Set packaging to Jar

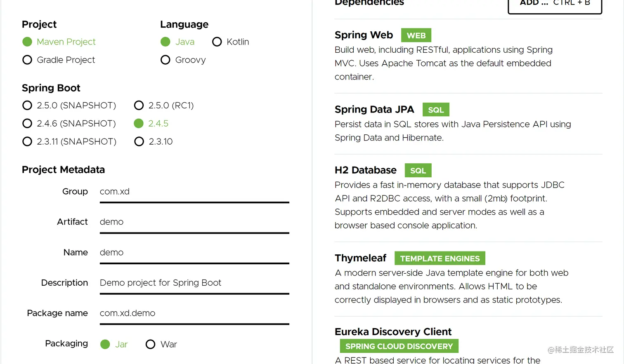click(x=105, y=345)
